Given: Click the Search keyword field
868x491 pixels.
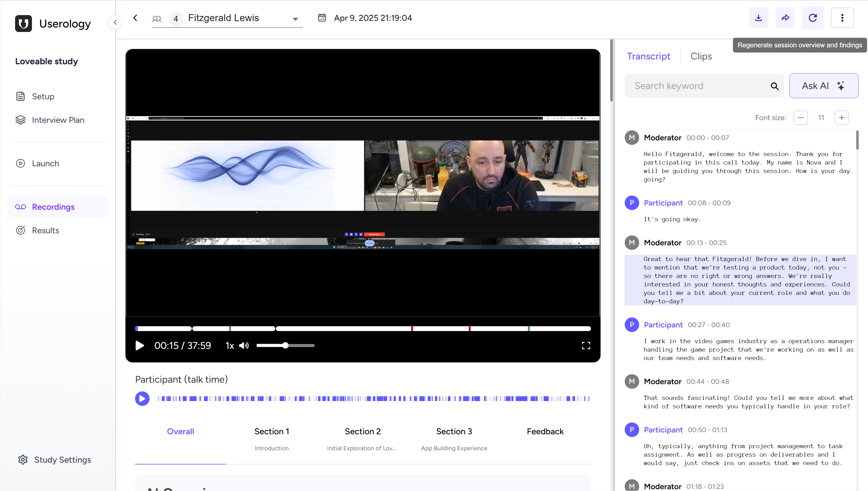Looking at the screenshot, I should click(694, 85).
